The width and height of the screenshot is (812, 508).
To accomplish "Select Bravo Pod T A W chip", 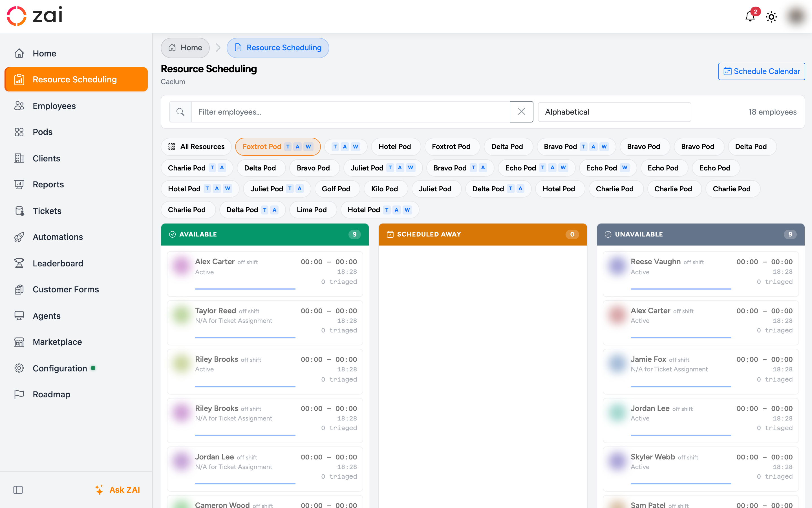I will tap(576, 146).
